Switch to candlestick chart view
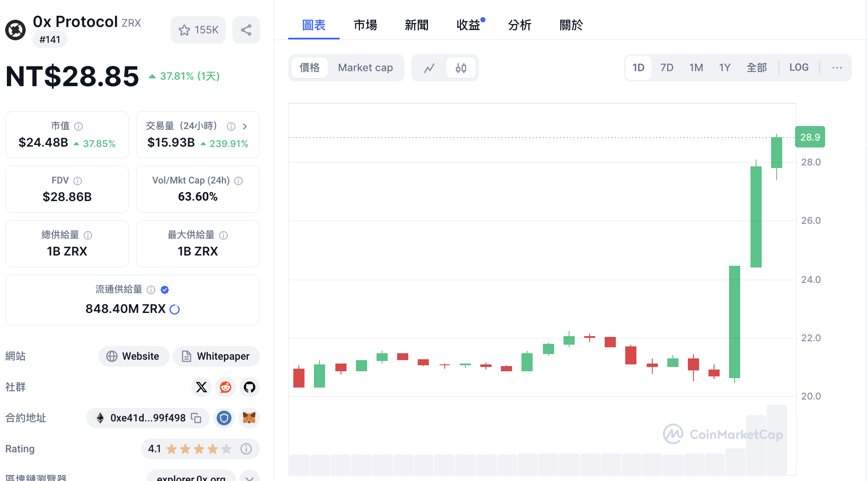The height and width of the screenshot is (481, 868). click(x=461, y=67)
